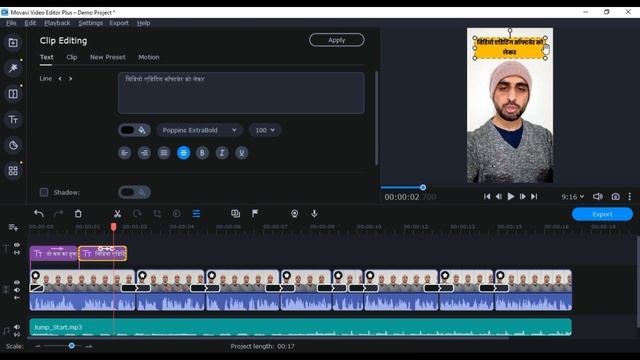Mute the video track audio
This screenshot has width=640, height=360.
pos(17,290)
